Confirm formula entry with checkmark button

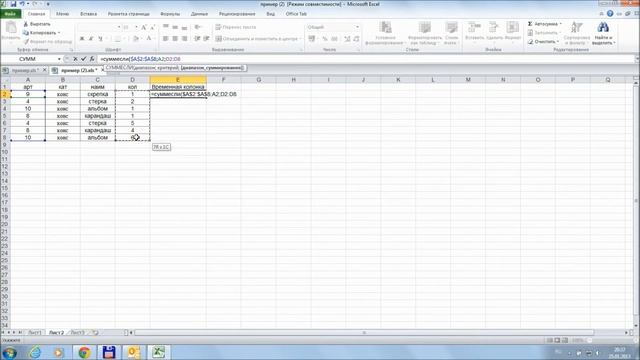click(x=84, y=59)
